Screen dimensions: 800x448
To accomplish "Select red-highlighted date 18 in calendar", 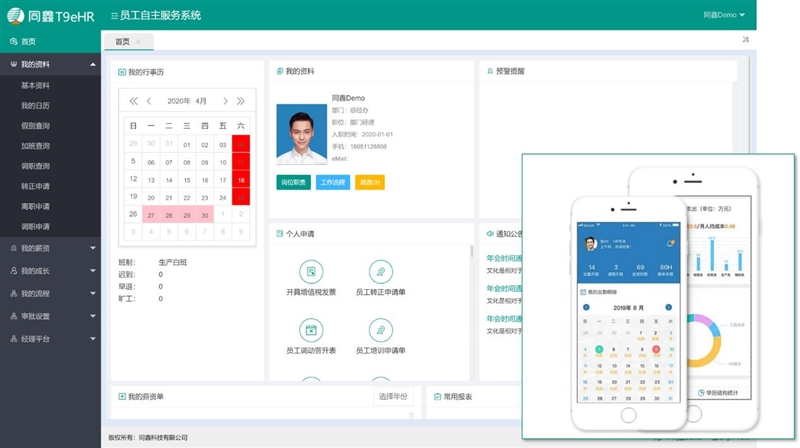I will 241,180.
